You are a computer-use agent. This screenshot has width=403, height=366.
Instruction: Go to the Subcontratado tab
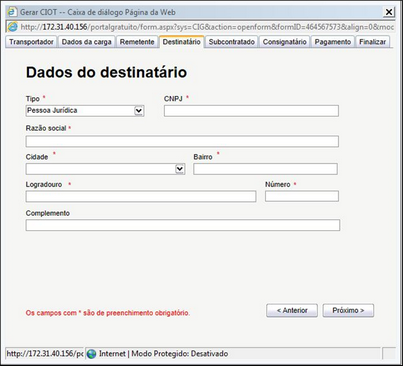(x=232, y=42)
